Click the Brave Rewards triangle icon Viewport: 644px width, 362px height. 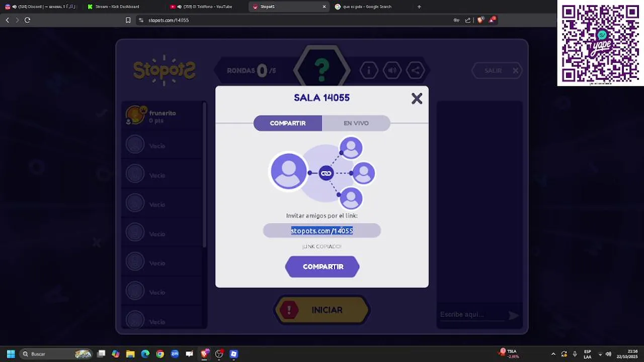click(493, 20)
